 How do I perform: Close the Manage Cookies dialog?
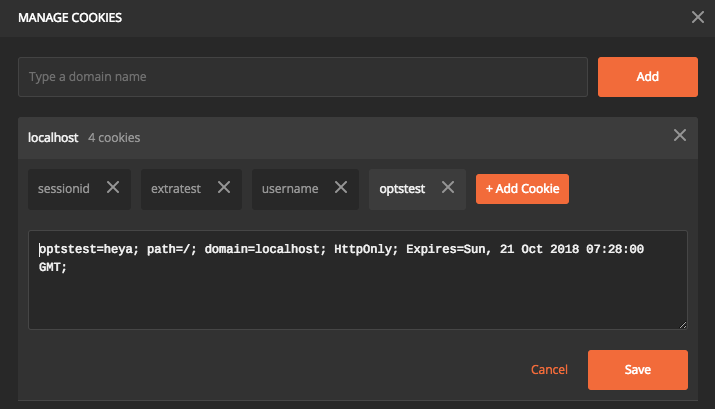point(698,17)
